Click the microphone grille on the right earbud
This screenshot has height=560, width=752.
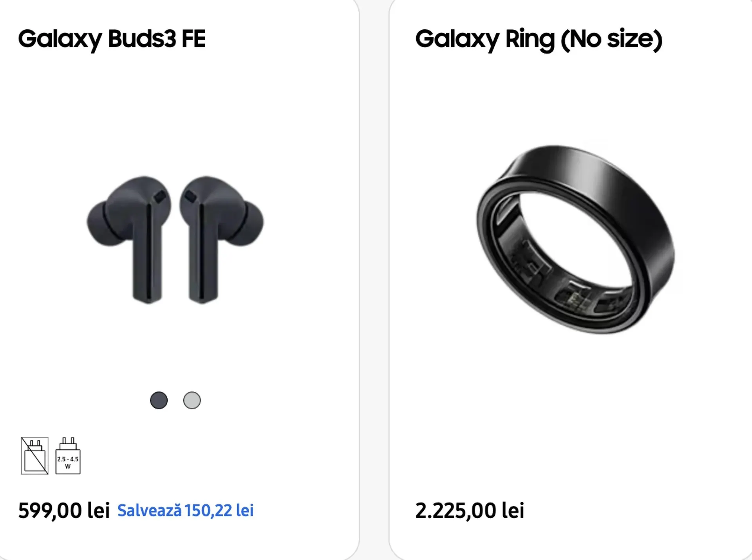(x=190, y=196)
